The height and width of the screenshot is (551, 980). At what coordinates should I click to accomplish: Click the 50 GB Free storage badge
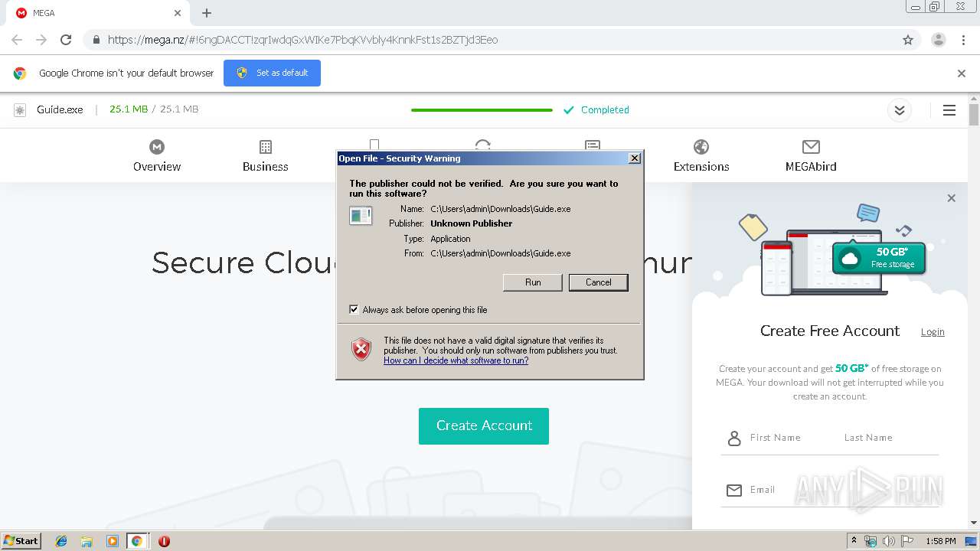[x=879, y=258]
